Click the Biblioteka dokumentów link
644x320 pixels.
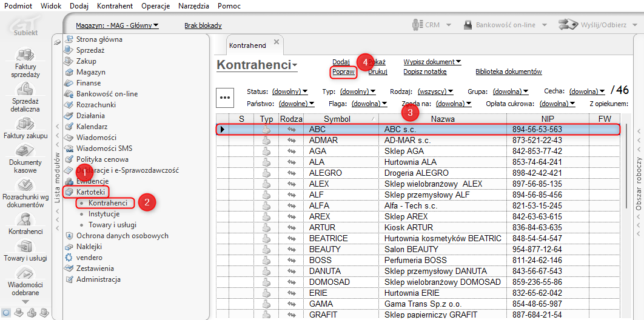[x=509, y=72]
